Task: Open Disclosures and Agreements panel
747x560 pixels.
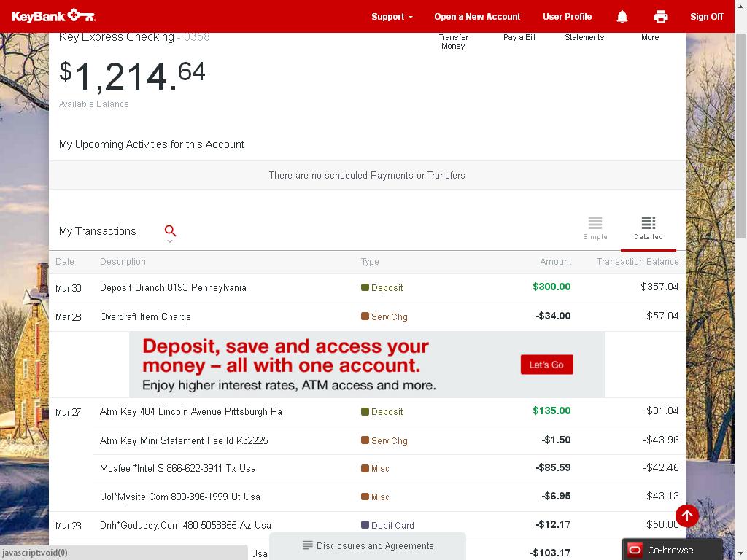Action: pos(368,545)
